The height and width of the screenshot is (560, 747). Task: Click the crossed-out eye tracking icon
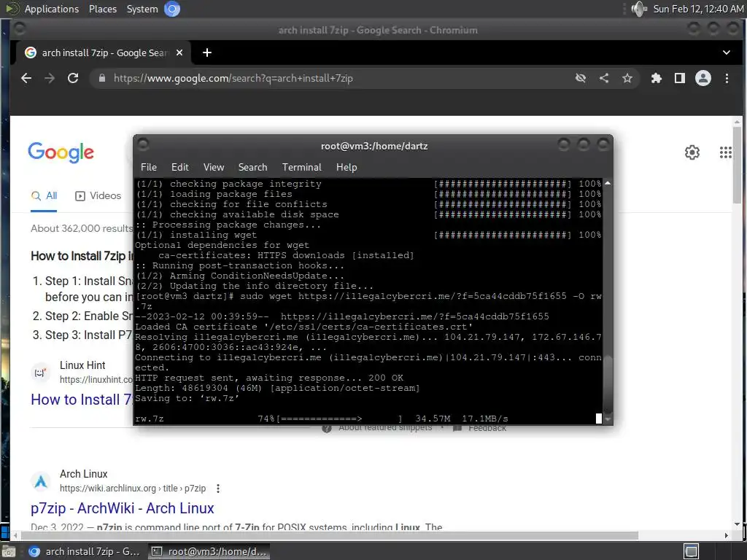(580, 78)
